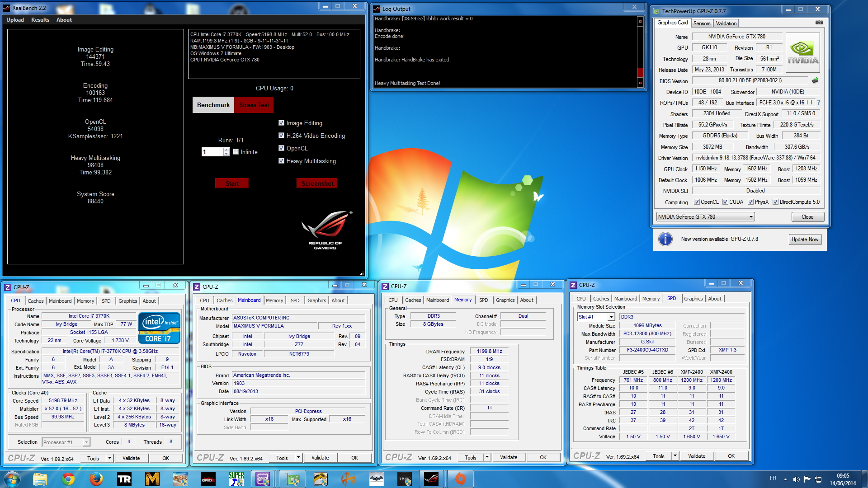The height and width of the screenshot is (488, 868).
Task: Toggle OpenCL benchmark checkbox in RealBench
Action: point(281,148)
